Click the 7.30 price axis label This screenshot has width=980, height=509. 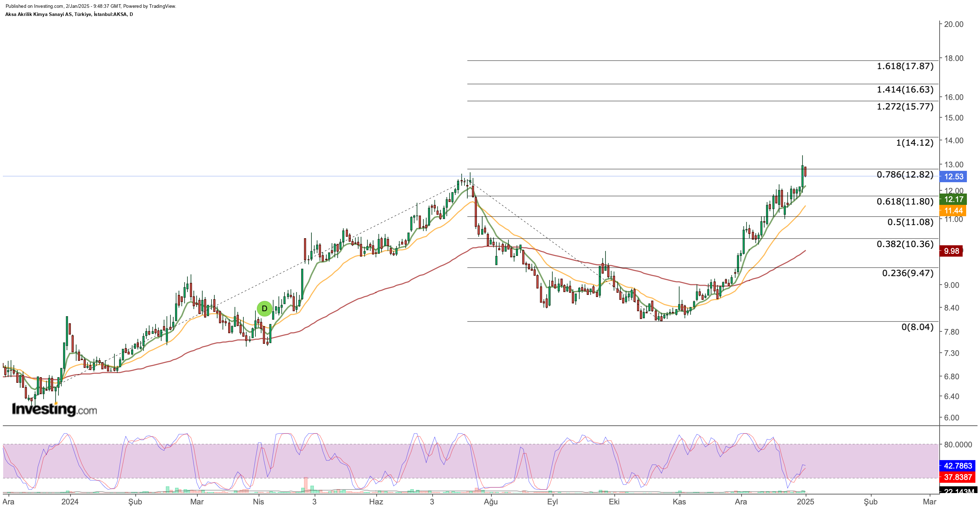[x=951, y=354]
